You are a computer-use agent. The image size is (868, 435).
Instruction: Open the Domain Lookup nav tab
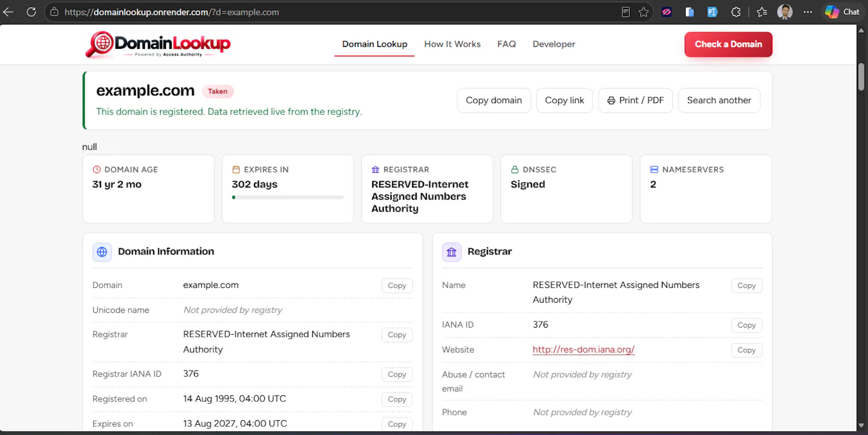click(x=374, y=44)
